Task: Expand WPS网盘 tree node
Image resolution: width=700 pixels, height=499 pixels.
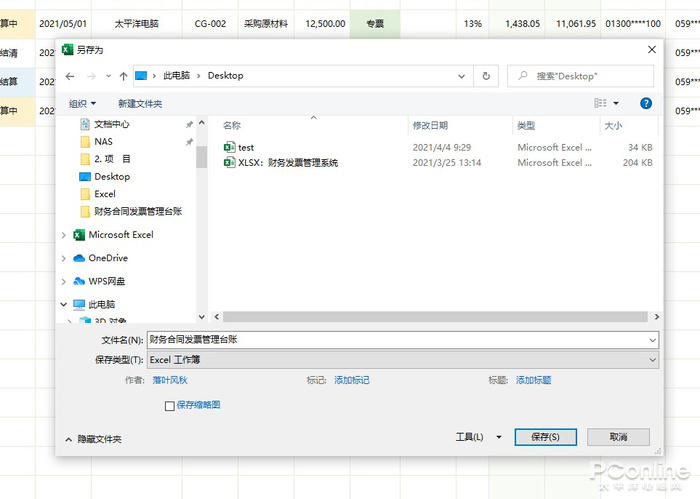Action: tap(63, 281)
